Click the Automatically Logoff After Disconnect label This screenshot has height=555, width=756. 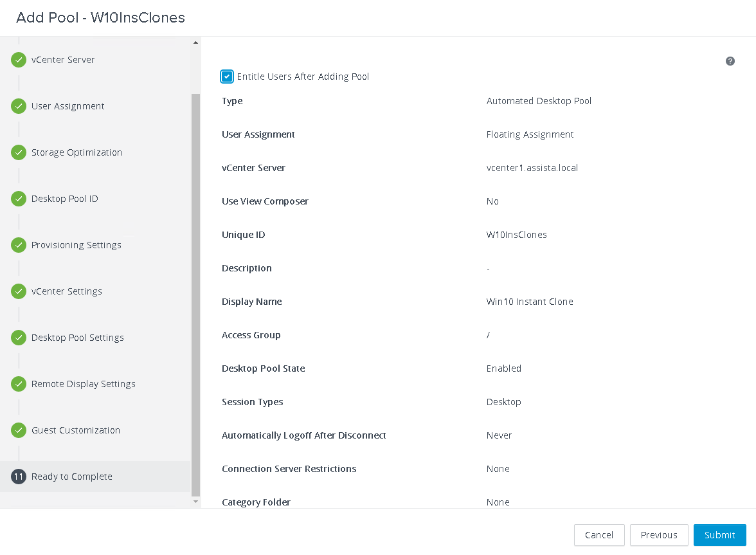coord(303,435)
